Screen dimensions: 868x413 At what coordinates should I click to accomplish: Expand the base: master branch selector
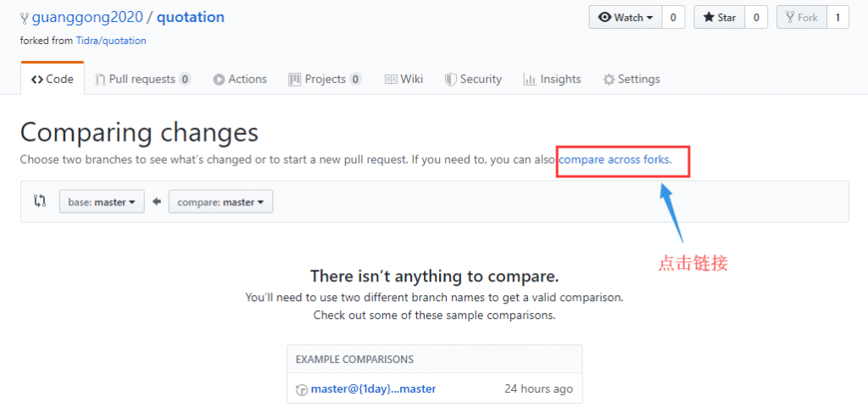coord(102,202)
